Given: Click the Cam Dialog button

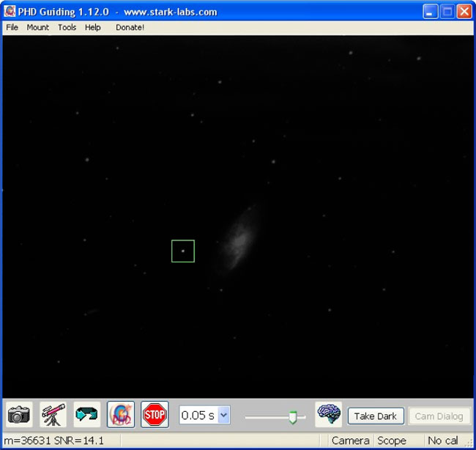Looking at the screenshot, I should coord(439,416).
